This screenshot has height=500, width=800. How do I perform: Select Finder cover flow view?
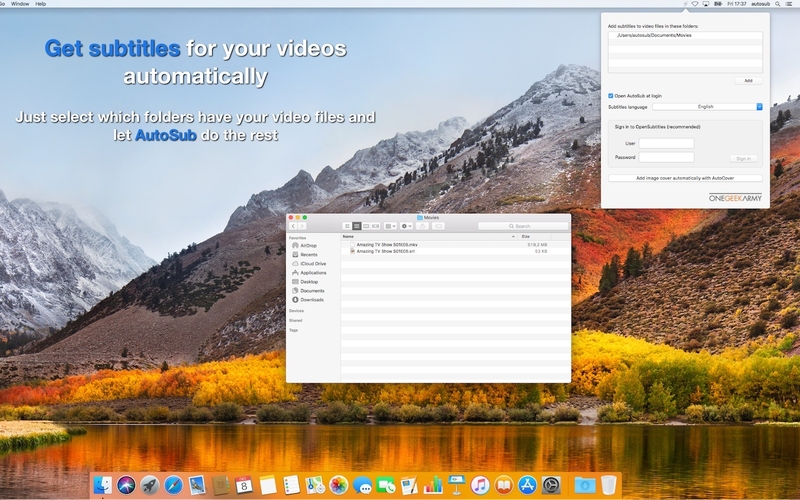tap(376, 226)
